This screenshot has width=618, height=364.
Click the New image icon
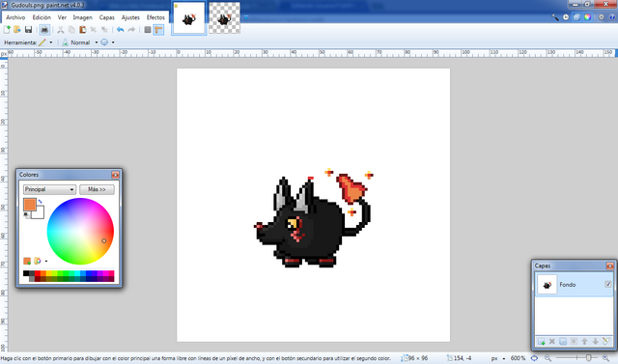point(7,30)
